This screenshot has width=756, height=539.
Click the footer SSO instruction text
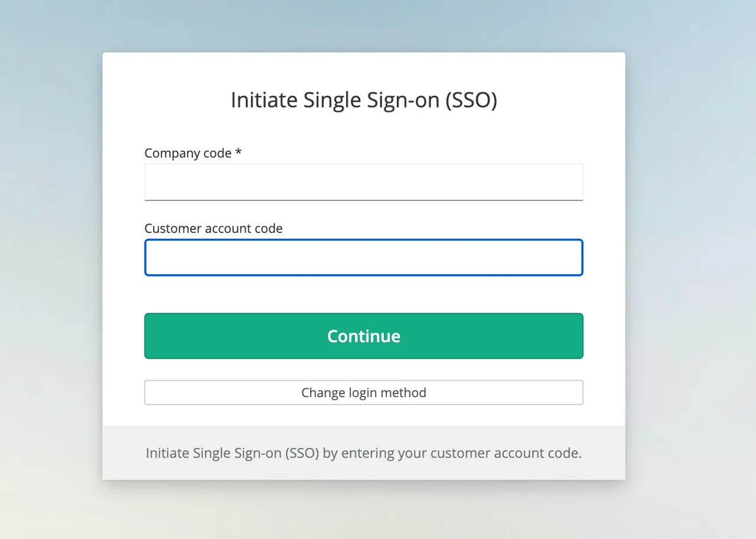coord(363,453)
